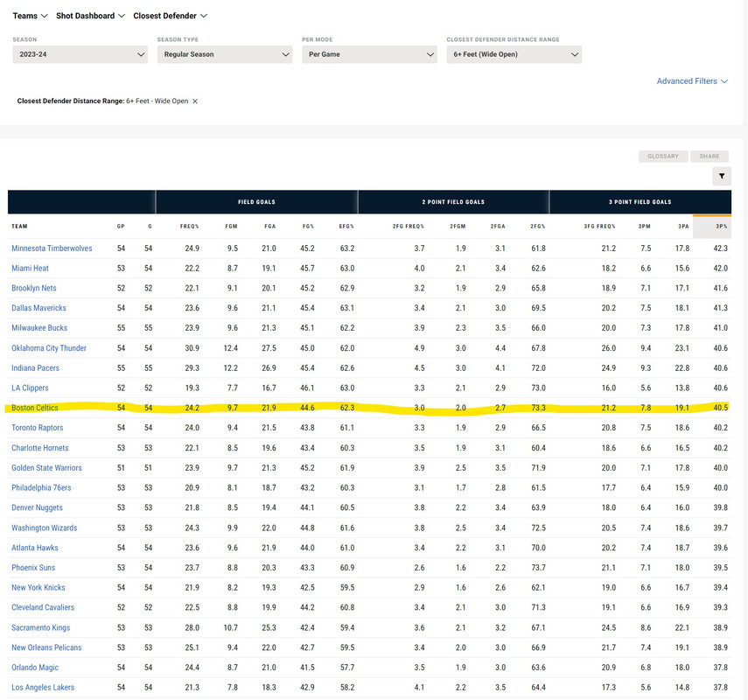The height and width of the screenshot is (700, 748).
Task: Click the FIELD GOALS group header
Action: click(x=256, y=202)
